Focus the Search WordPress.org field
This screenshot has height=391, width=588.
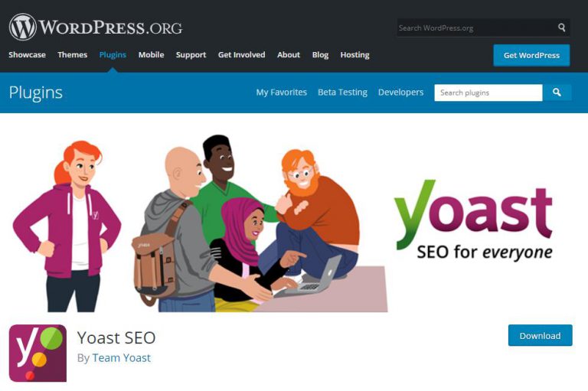[x=476, y=28]
